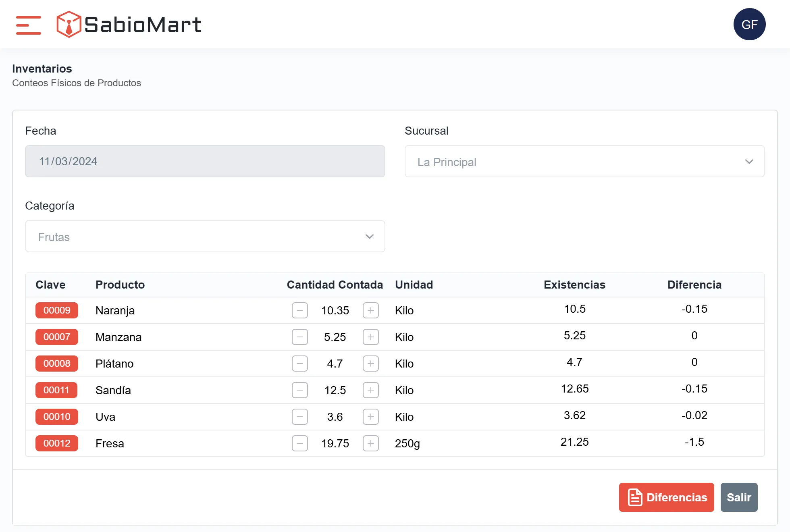Increase Naranja counted quantity with plus

click(x=370, y=310)
